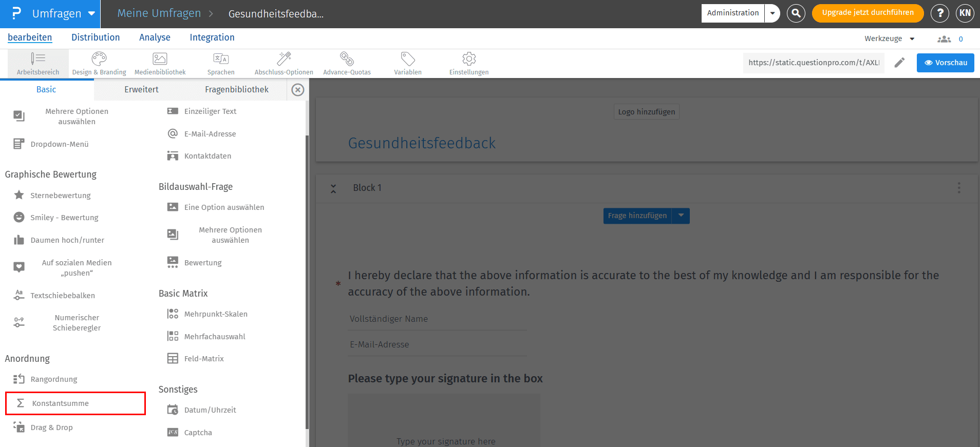Click the Vorschau preview button
The image size is (980, 447).
click(x=945, y=63)
